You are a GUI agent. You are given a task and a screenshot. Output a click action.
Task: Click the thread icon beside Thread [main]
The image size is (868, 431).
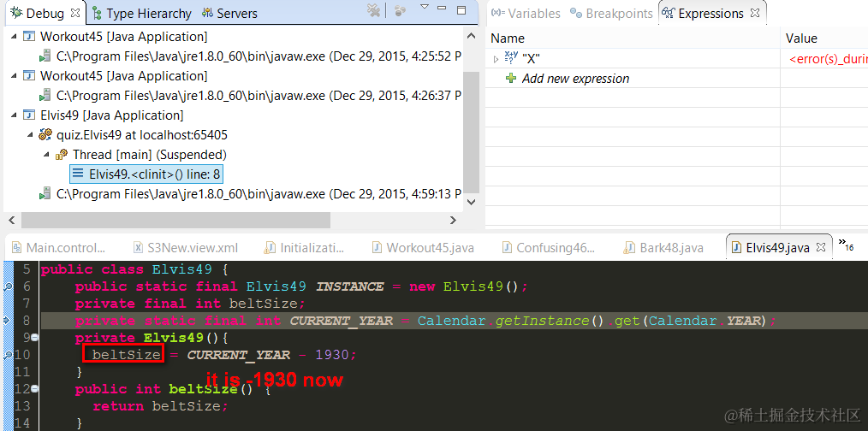(62, 155)
